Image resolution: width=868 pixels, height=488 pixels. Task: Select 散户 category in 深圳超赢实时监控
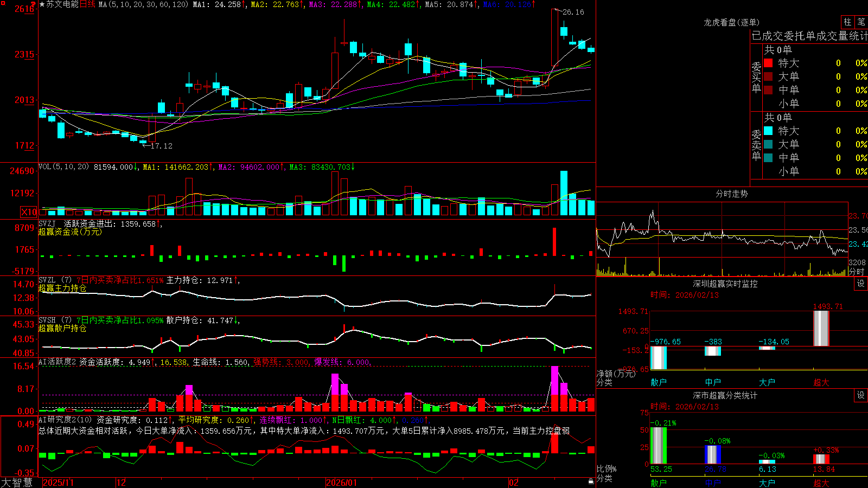(659, 382)
